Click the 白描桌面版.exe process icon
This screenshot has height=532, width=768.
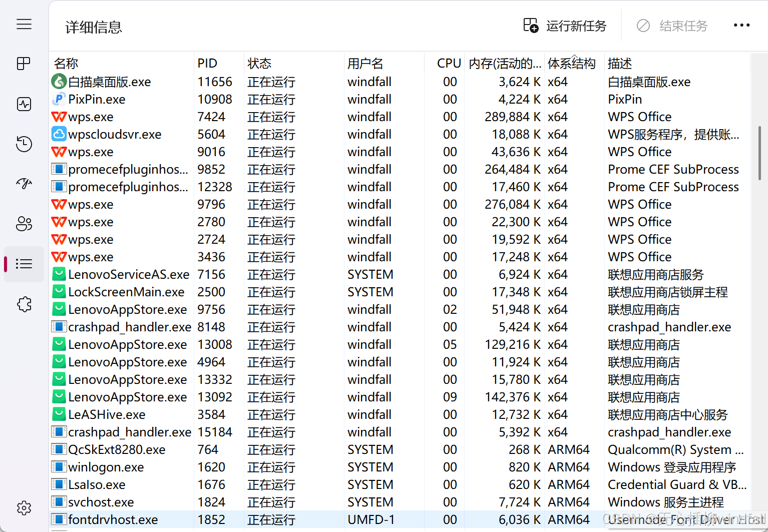(59, 81)
